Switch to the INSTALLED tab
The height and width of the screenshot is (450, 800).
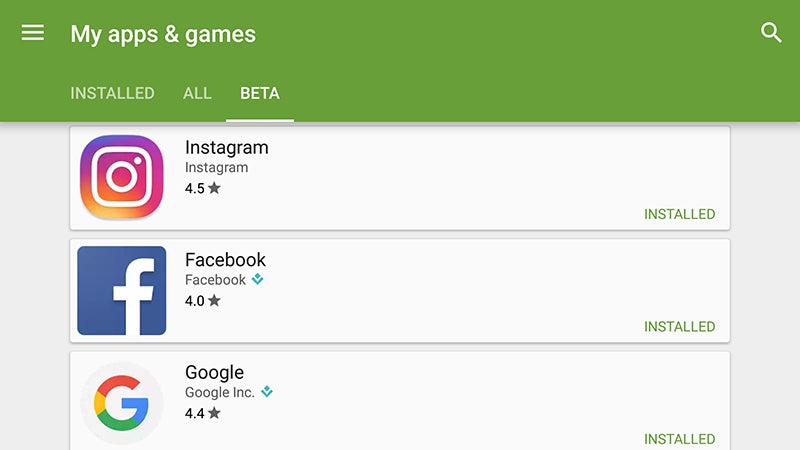[x=112, y=93]
